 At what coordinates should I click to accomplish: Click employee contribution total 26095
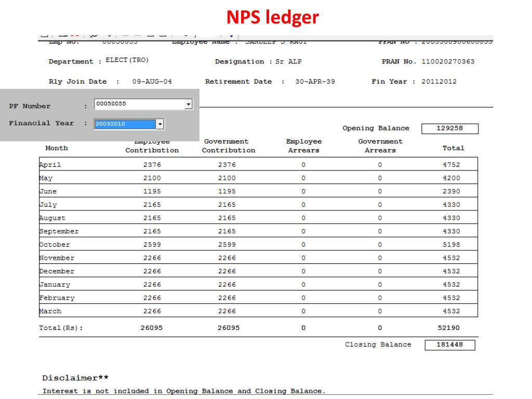(151, 328)
